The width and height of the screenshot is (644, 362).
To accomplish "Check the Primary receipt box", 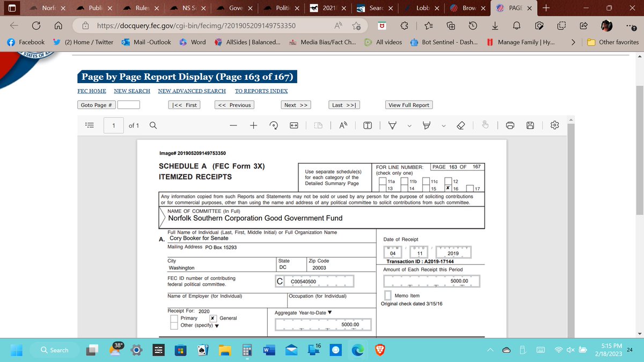I will [x=174, y=318].
